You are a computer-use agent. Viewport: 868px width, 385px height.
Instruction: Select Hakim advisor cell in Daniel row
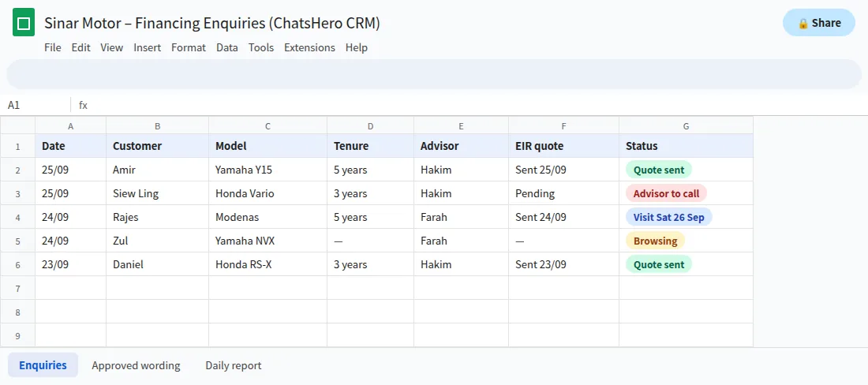461,264
